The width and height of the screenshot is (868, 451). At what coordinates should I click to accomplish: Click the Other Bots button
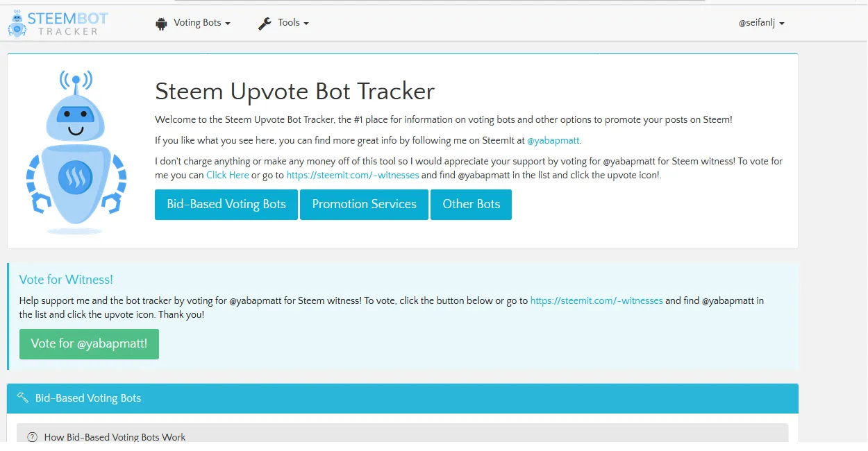click(471, 205)
